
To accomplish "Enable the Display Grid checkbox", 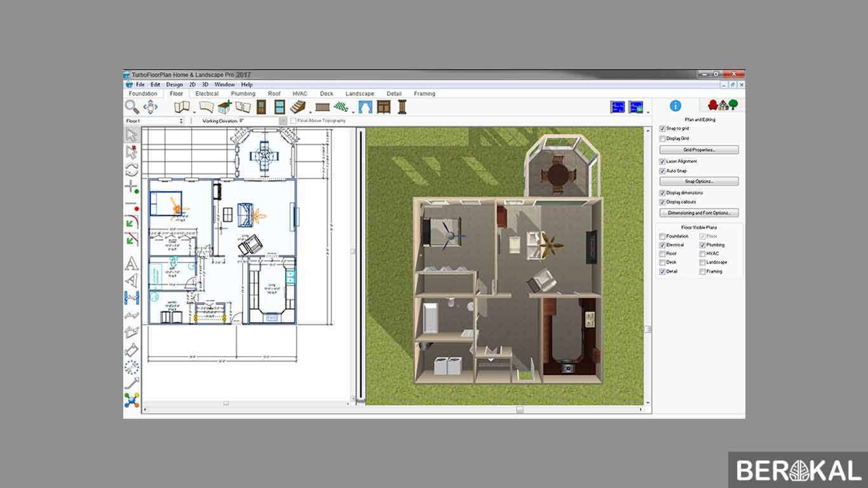I will pos(663,138).
